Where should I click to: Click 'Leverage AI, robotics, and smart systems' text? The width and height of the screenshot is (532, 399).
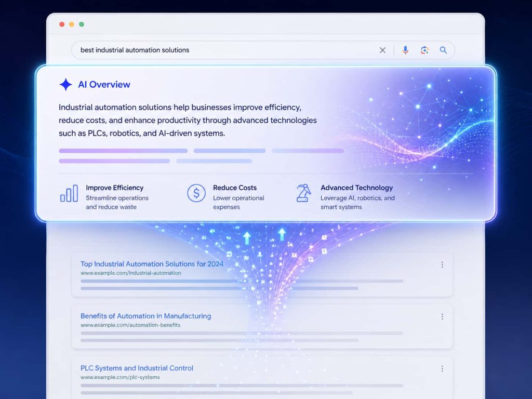point(357,203)
